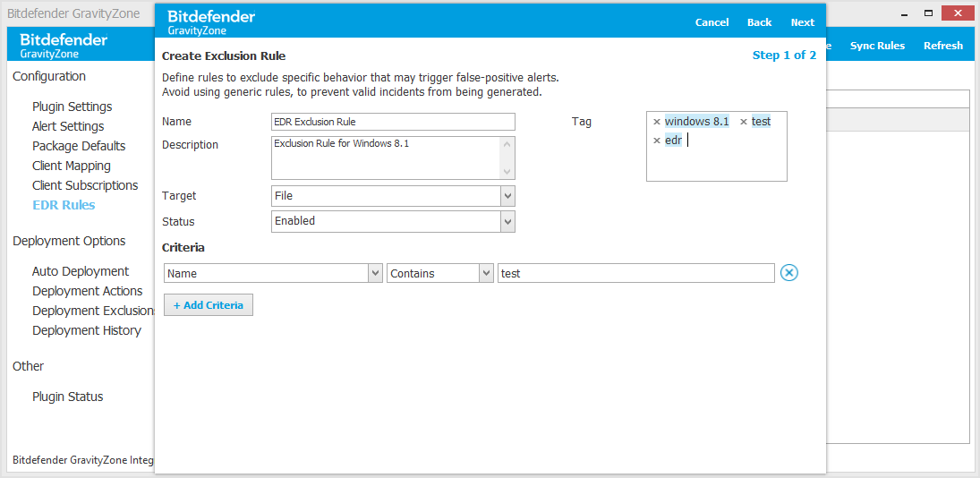Click the Bitdefender GravityZone logo in dialog
Image resolution: width=980 pixels, height=478 pixels.
point(211,21)
